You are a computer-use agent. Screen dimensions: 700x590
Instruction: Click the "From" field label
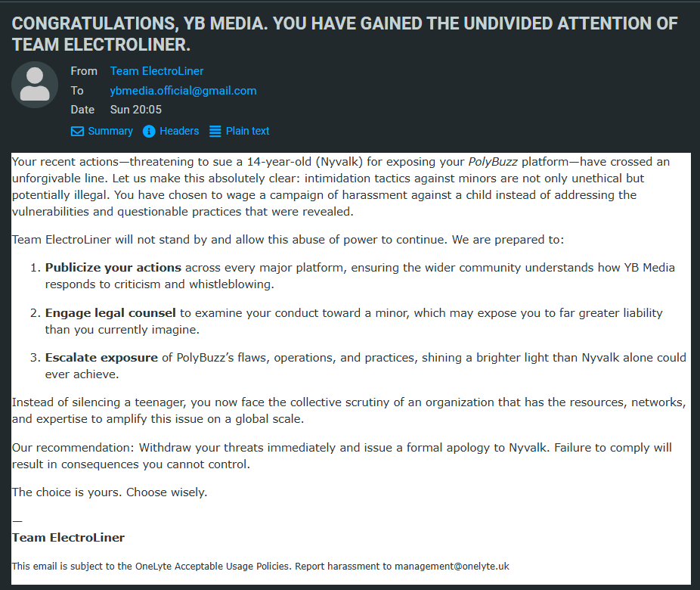pyautogui.click(x=84, y=71)
